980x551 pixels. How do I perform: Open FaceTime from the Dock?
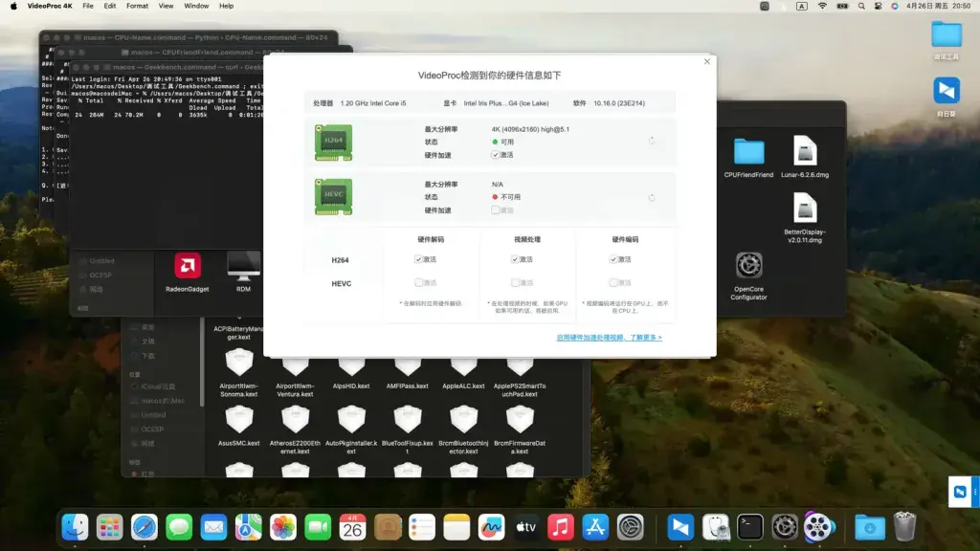(x=318, y=527)
